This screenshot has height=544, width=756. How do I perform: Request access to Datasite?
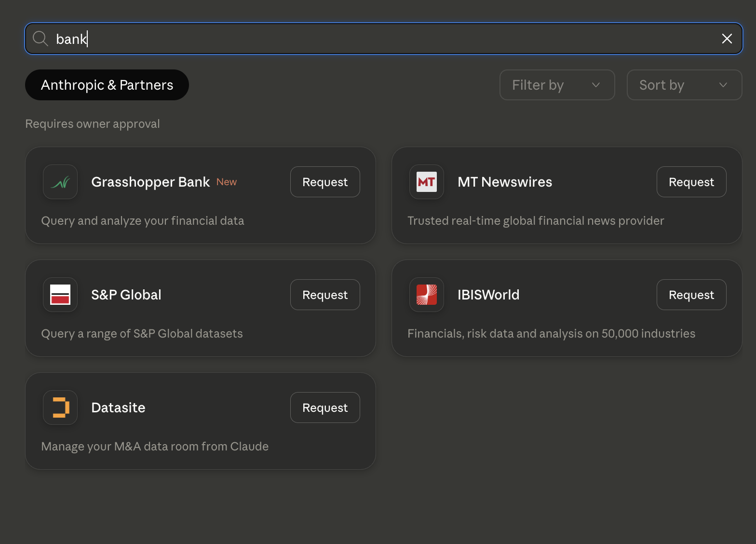pyautogui.click(x=325, y=408)
